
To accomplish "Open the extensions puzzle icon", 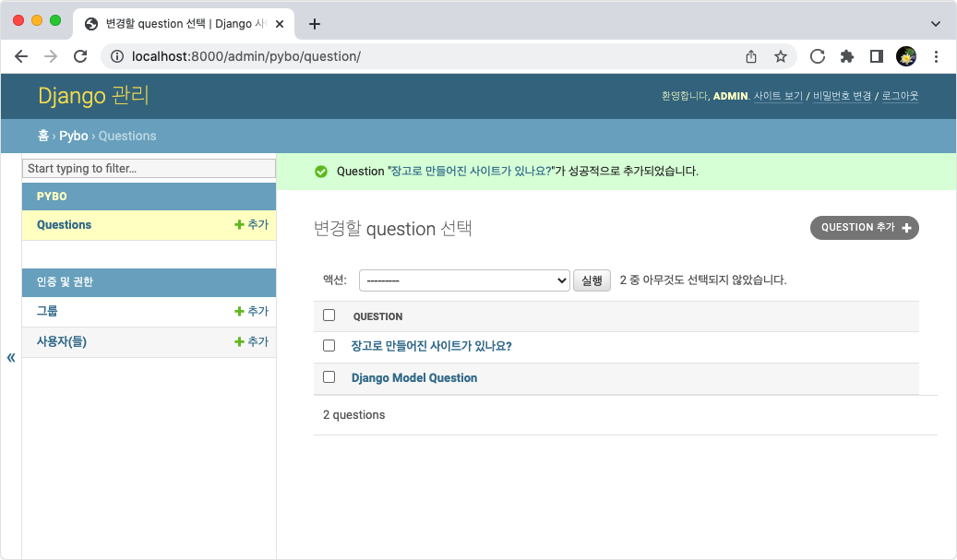I will tap(847, 56).
